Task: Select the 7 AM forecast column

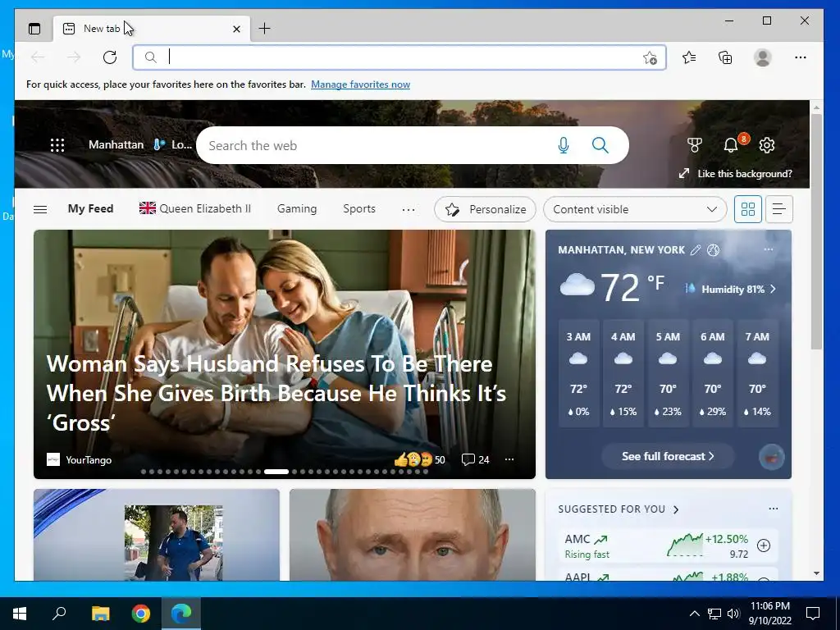Action: coord(757,373)
